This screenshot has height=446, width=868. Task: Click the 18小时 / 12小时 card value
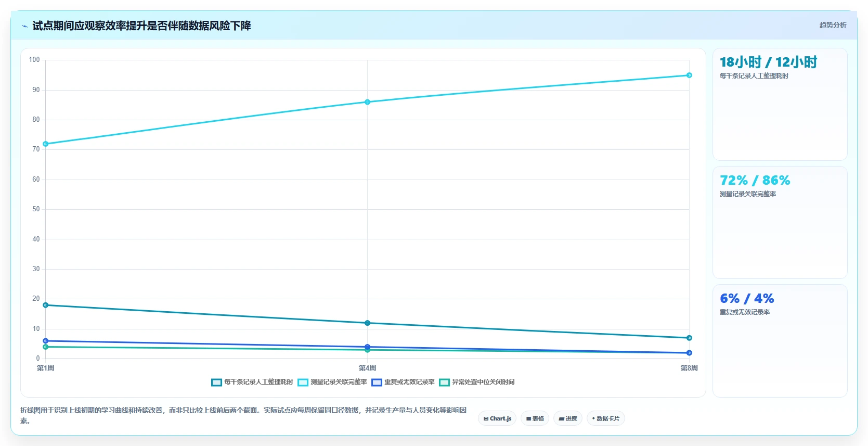click(x=768, y=62)
